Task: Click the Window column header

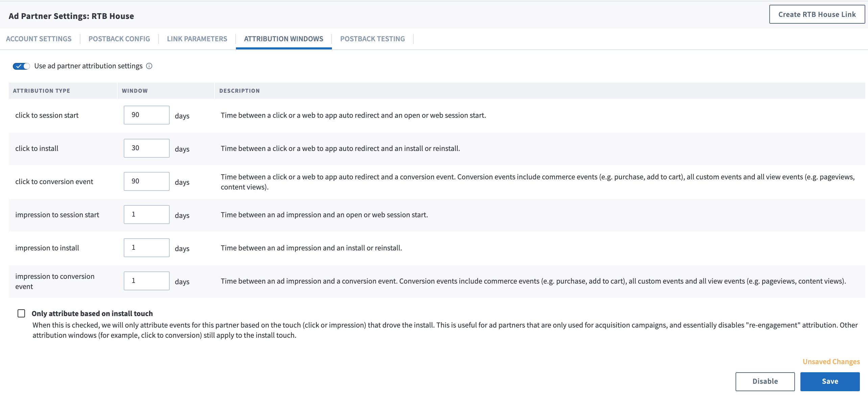Action: [x=135, y=91]
